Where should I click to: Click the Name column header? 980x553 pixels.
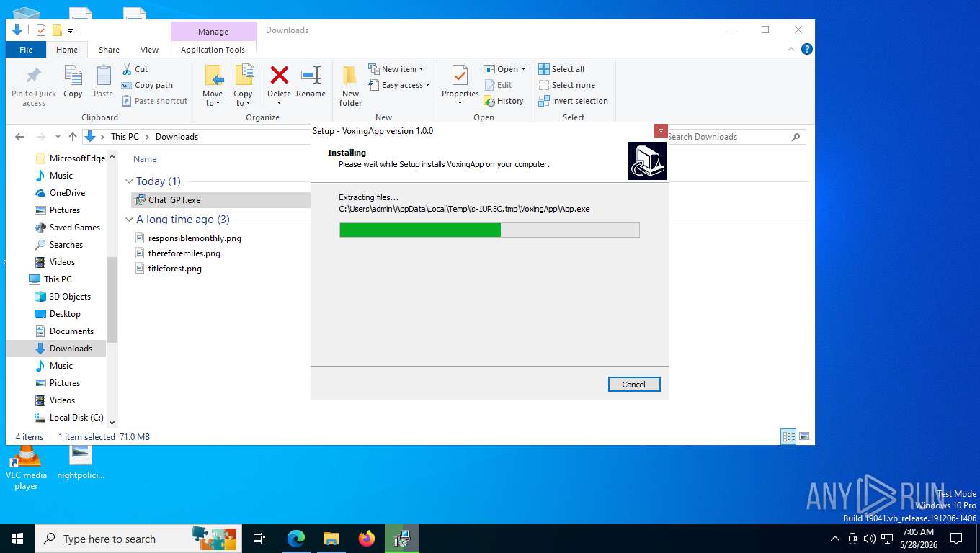click(x=145, y=159)
